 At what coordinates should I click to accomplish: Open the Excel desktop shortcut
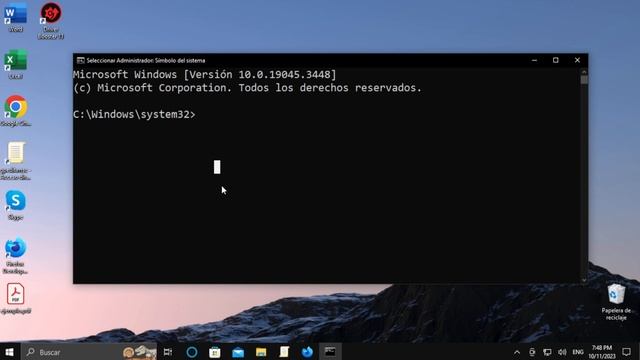point(16,64)
